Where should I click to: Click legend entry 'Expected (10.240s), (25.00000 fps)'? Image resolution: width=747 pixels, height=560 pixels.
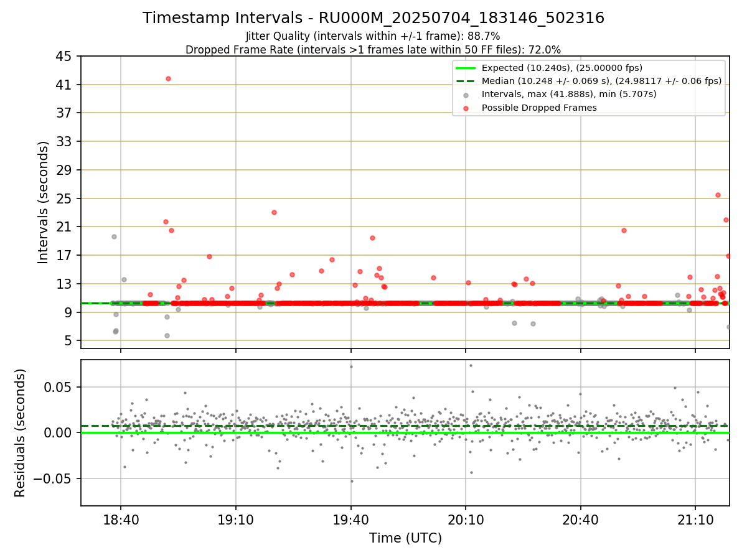pyautogui.click(x=562, y=68)
